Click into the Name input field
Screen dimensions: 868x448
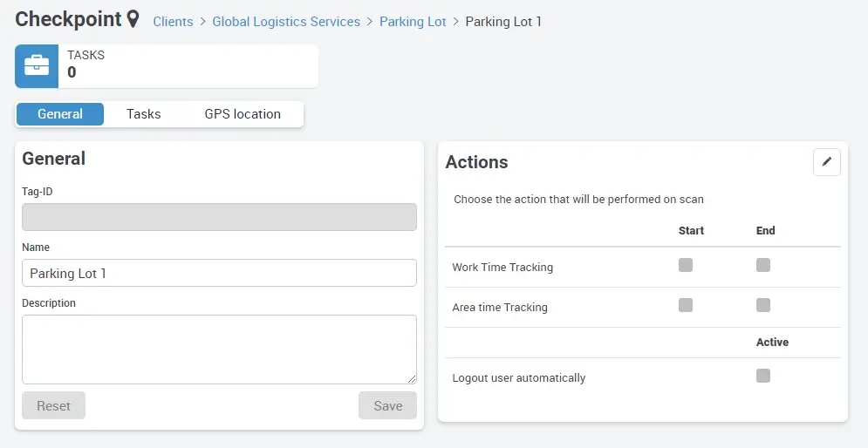pos(219,273)
